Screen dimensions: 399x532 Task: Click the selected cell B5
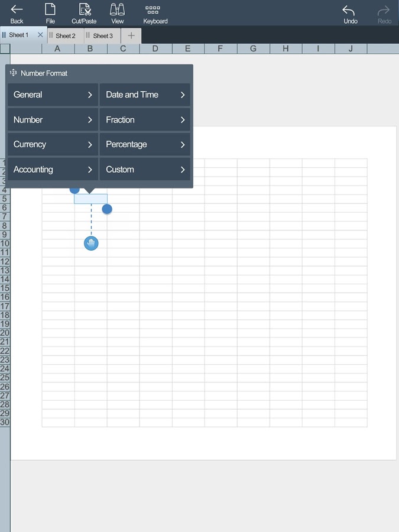coord(91,199)
